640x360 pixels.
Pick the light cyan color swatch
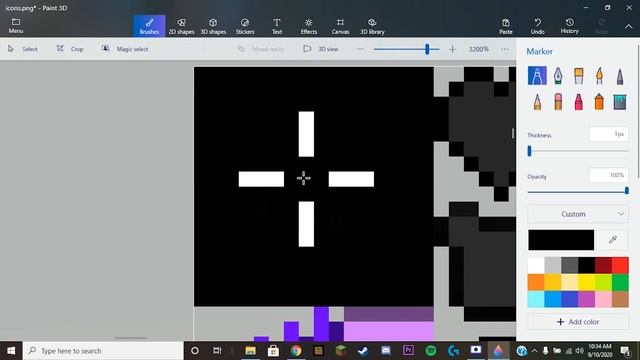(536, 299)
